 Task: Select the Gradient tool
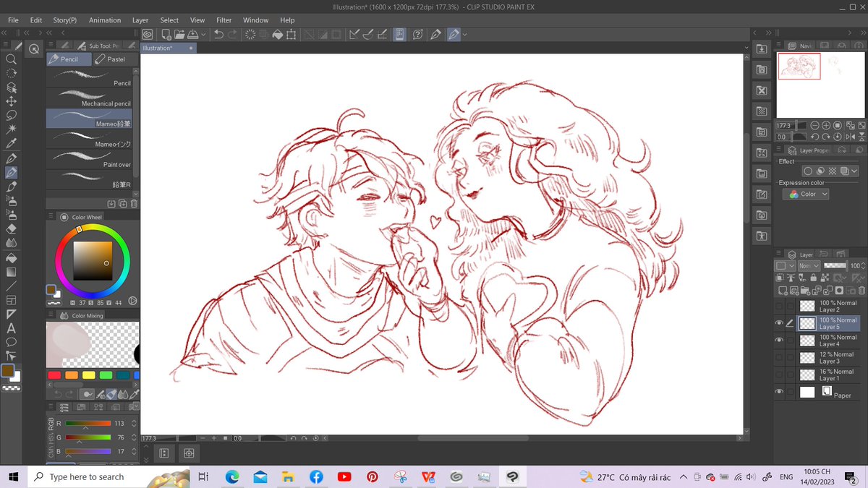click(x=11, y=272)
